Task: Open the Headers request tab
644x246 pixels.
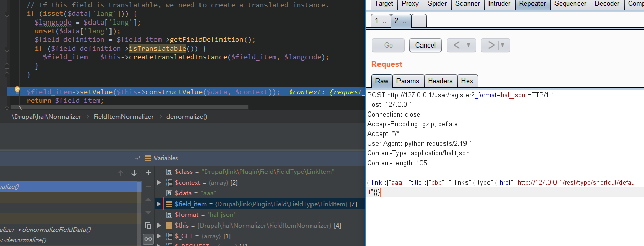Action: [440, 81]
